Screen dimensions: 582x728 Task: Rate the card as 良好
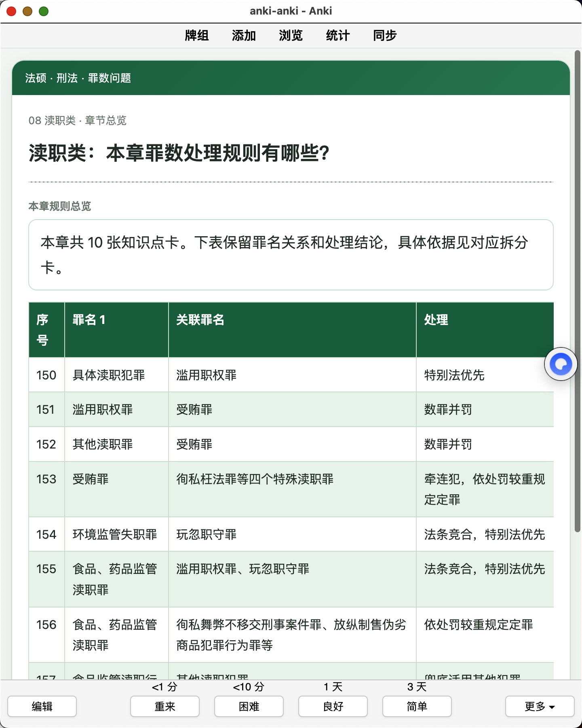pos(333,706)
